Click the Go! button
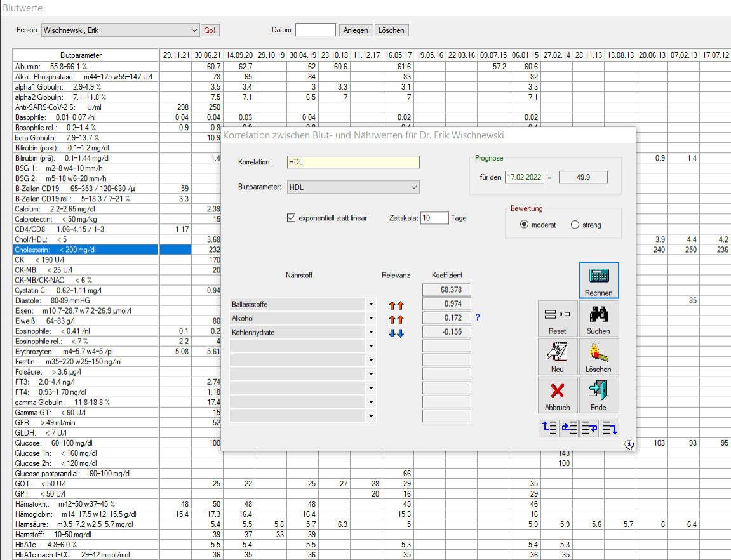Viewport: 731px width, 560px height. point(210,30)
